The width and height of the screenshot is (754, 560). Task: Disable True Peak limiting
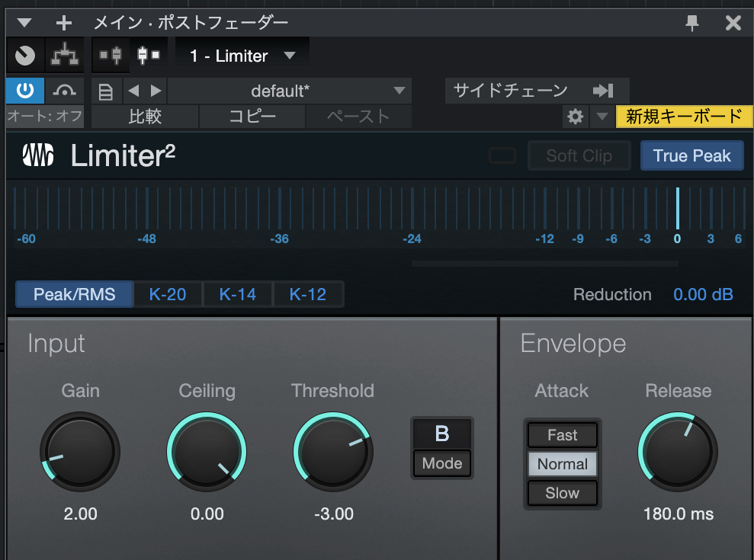click(691, 155)
